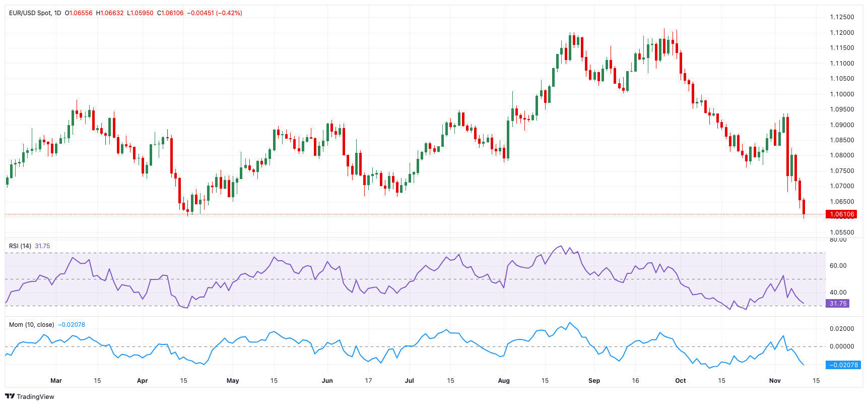Click the purple 31.75 RSI value badge
The width and height of the screenshot is (868, 405).
[x=838, y=304]
